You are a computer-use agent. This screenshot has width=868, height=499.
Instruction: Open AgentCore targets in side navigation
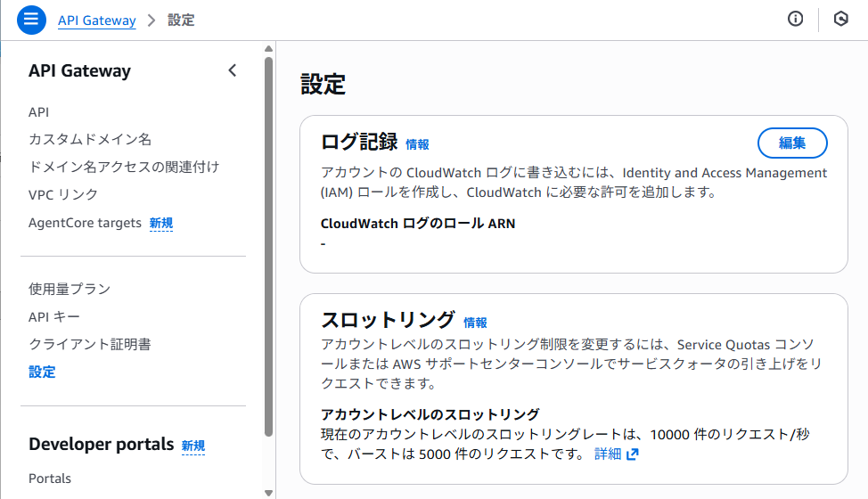click(85, 223)
